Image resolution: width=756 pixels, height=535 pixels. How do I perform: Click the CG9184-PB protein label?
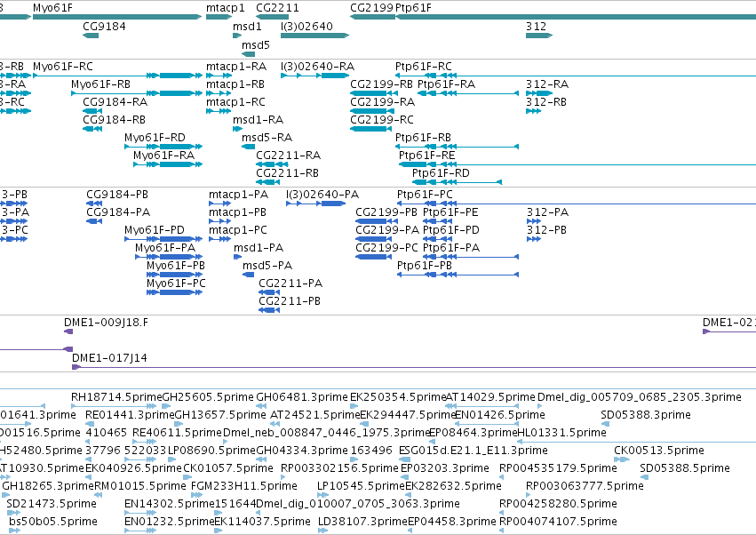[117, 195]
